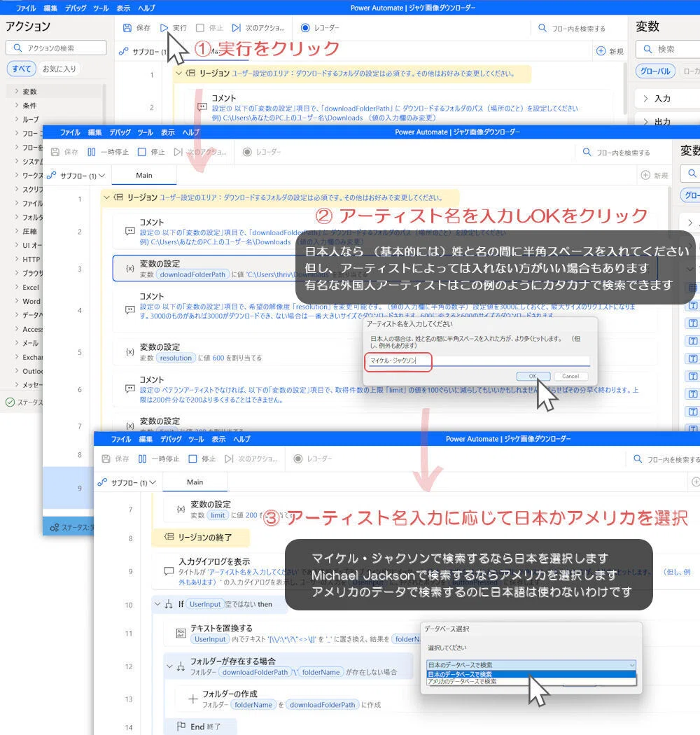Collapse the リージョン block in the middle window
Image resolution: width=700 pixels, height=735 pixels.
click(x=106, y=197)
